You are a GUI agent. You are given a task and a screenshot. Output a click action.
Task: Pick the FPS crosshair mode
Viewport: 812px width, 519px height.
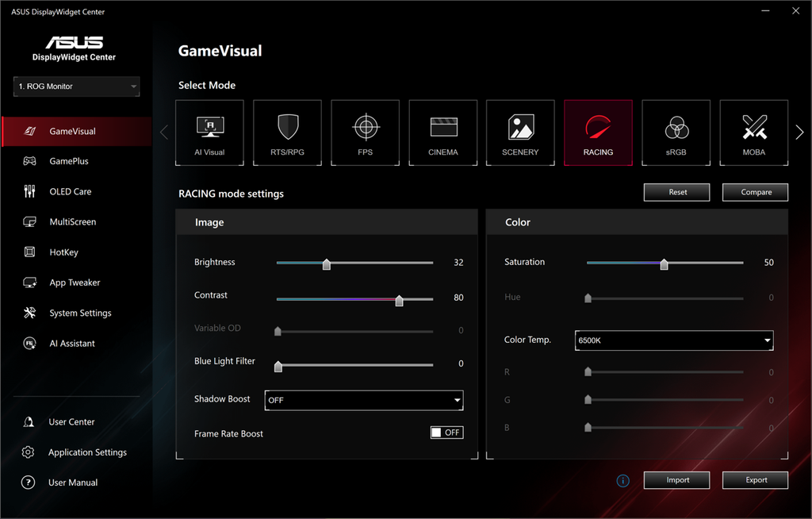point(365,133)
